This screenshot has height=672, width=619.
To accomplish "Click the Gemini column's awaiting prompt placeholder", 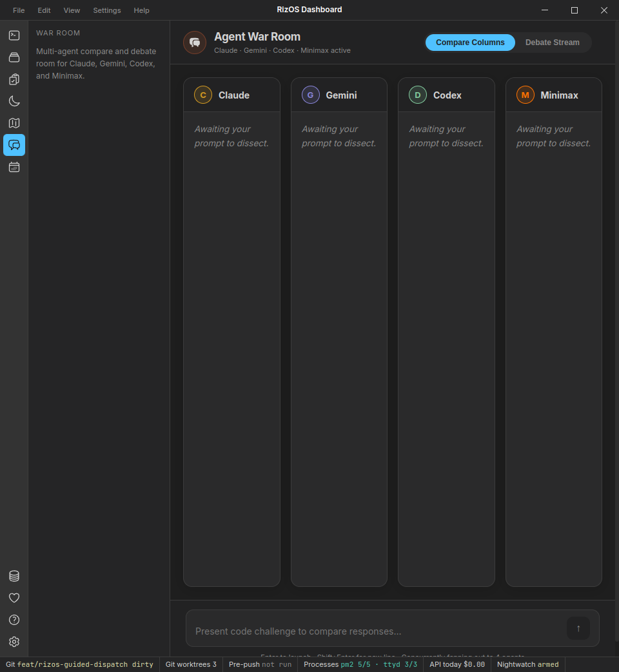I will (x=339, y=136).
